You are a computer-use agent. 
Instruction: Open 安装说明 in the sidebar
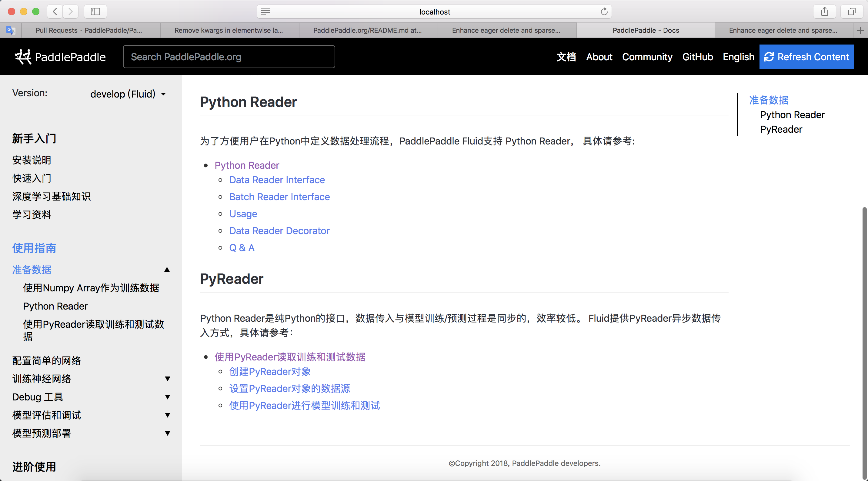[x=32, y=160]
